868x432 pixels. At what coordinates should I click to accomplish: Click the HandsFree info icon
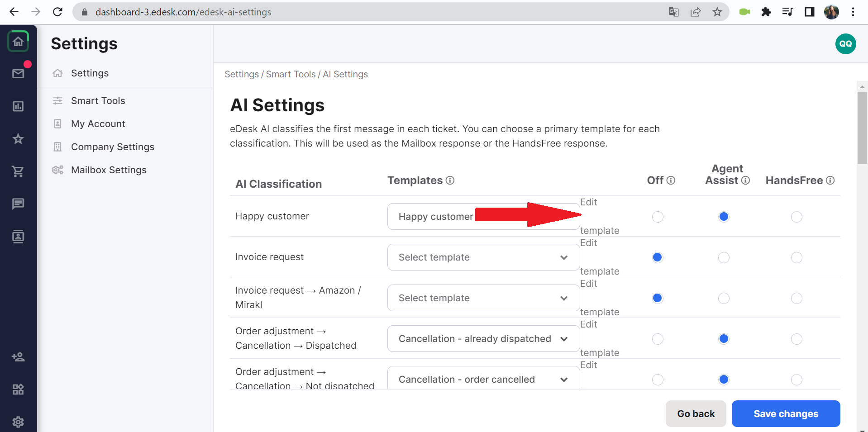click(x=830, y=180)
